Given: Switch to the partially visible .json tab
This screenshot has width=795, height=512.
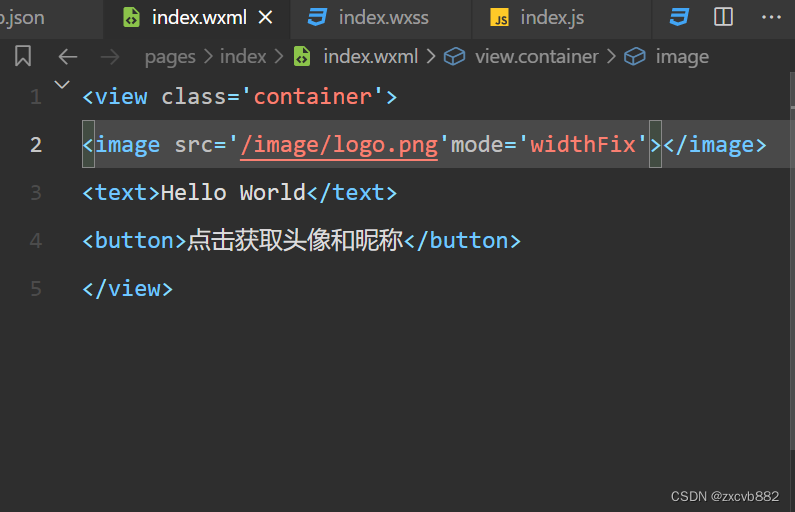Looking at the screenshot, I should (51, 18).
